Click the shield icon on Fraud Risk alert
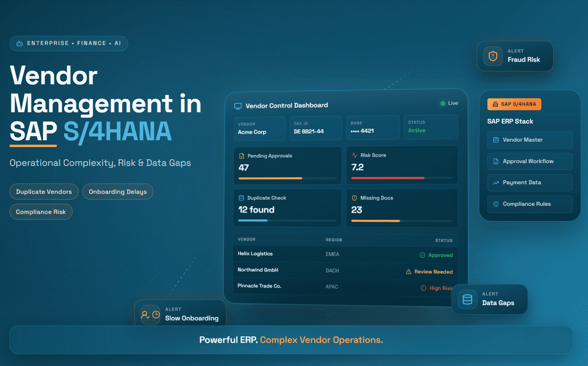The height and width of the screenshot is (366, 588). (x=493, y=56)
